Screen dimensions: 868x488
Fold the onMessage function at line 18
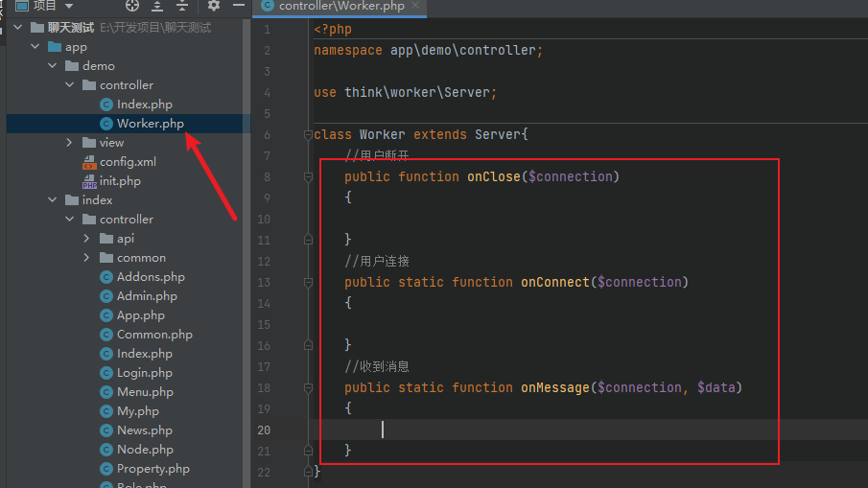point(308,388)
